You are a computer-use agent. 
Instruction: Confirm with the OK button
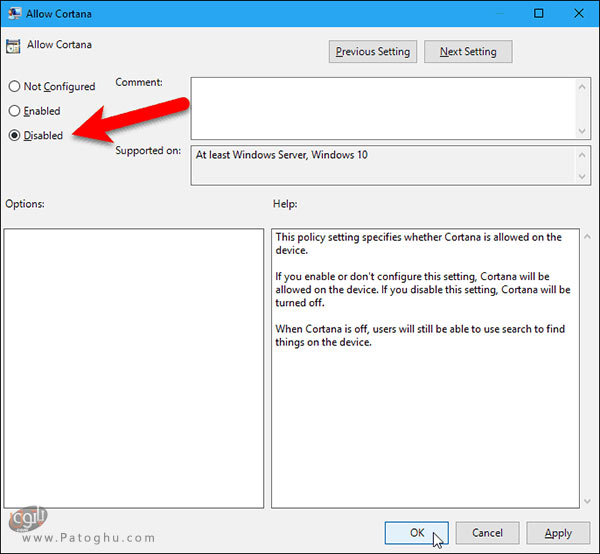(x=417, y=533)
